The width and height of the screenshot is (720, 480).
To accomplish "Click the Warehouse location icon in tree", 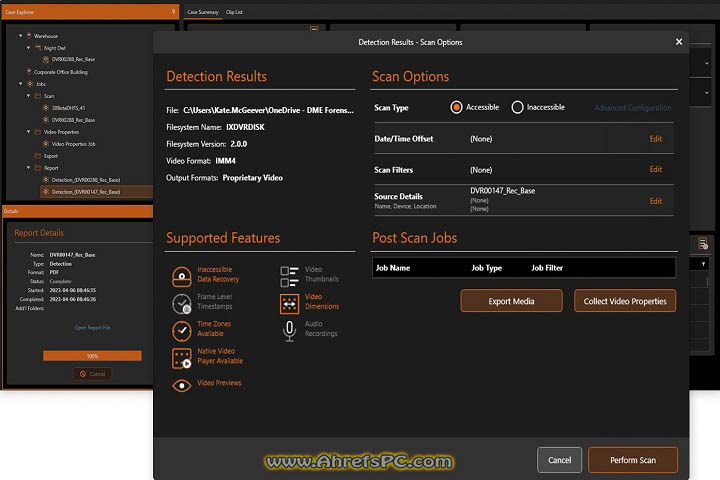I will click(x=29, y=35).
